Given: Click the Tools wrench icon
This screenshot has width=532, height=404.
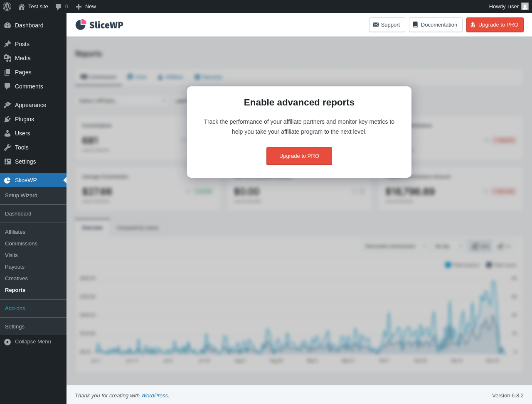Looking at the screenshot, I should [7, 147].
